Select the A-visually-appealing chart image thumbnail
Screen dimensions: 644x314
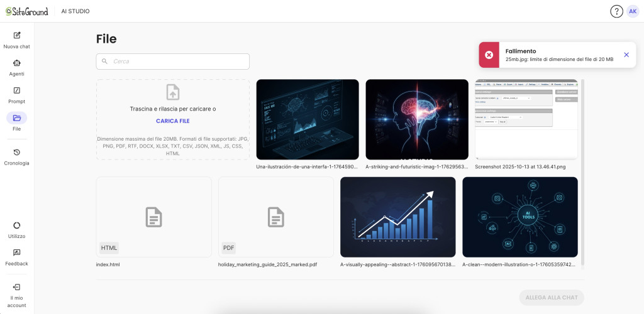(x=398, y=217)
